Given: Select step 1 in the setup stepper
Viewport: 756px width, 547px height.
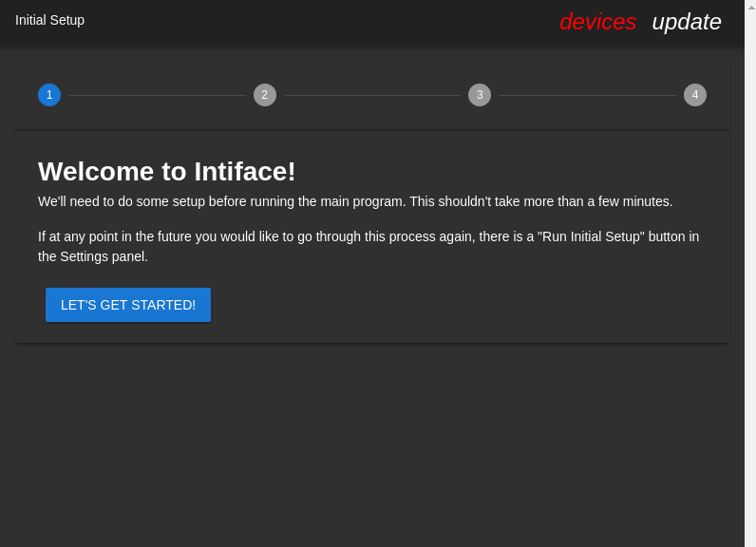Looking at the screenshot, I should 49,95.
